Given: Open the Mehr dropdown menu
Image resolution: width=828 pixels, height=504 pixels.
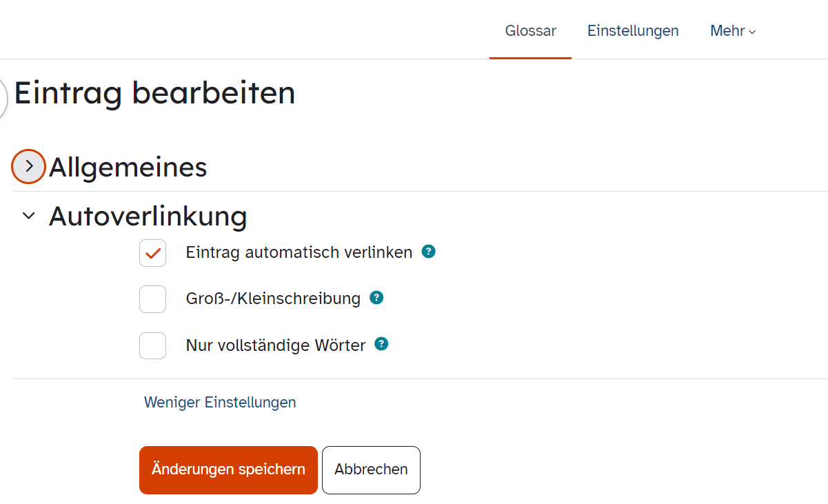Looking at the screenshot, I should [733, 31].
